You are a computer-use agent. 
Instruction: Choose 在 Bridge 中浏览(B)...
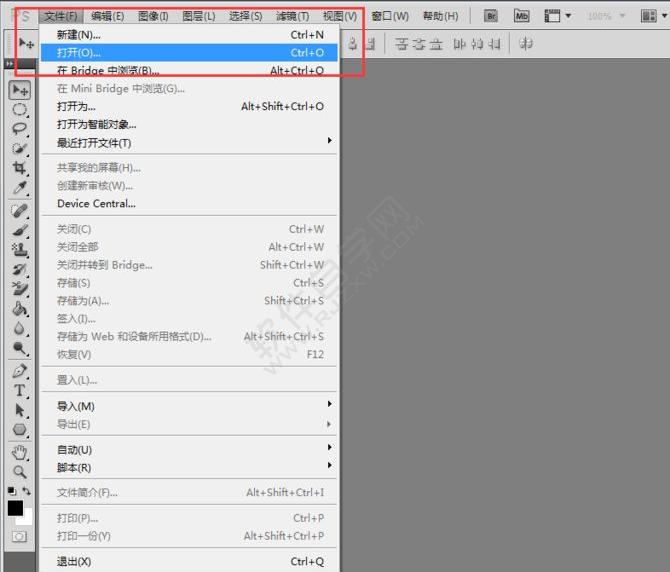[189, 70]
